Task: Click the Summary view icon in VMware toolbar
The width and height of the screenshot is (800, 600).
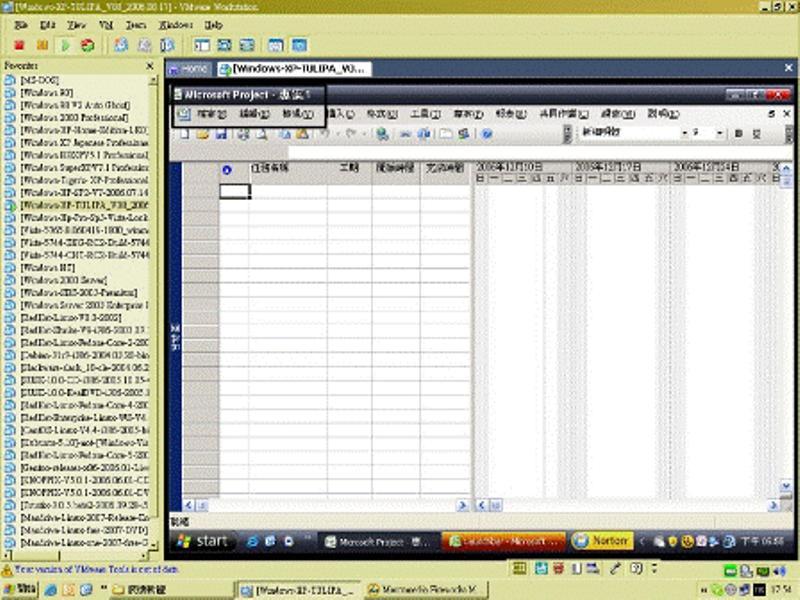Action: (276, 45)
